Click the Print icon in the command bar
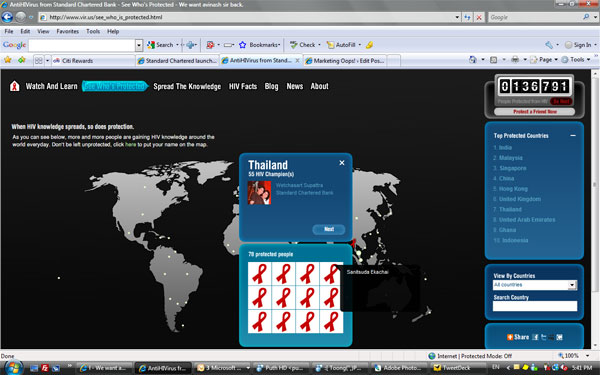600x375 pixels. pyautogui.click(x=515, y=59)
